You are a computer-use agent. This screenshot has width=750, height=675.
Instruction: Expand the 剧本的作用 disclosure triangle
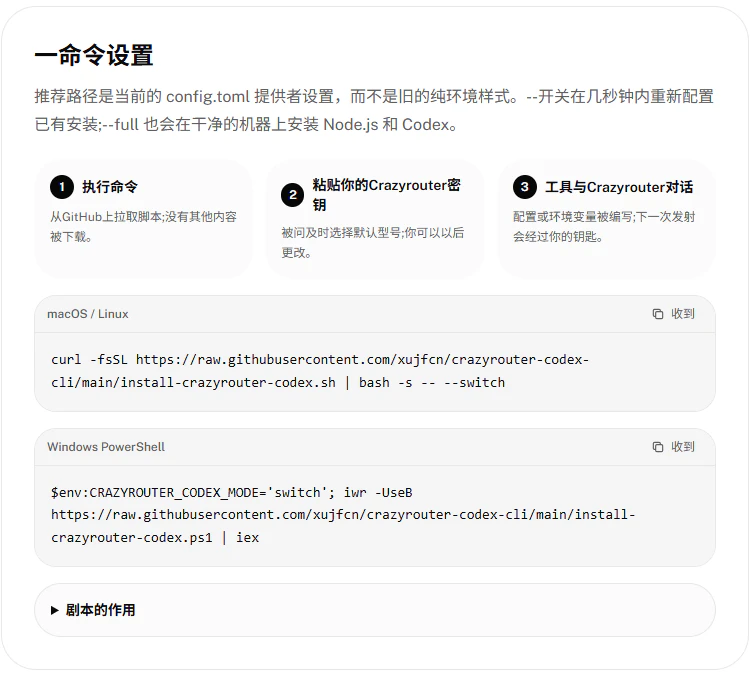[55, 610]
